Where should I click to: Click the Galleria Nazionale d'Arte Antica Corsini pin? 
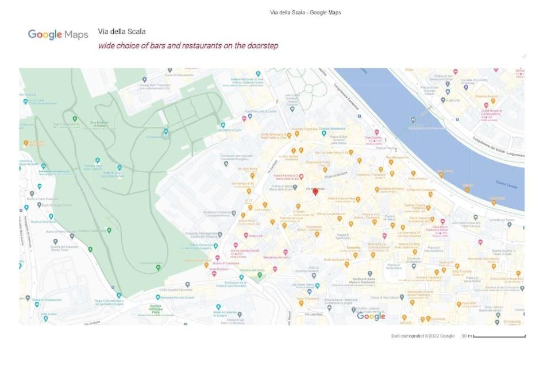(x=258, y=74)
